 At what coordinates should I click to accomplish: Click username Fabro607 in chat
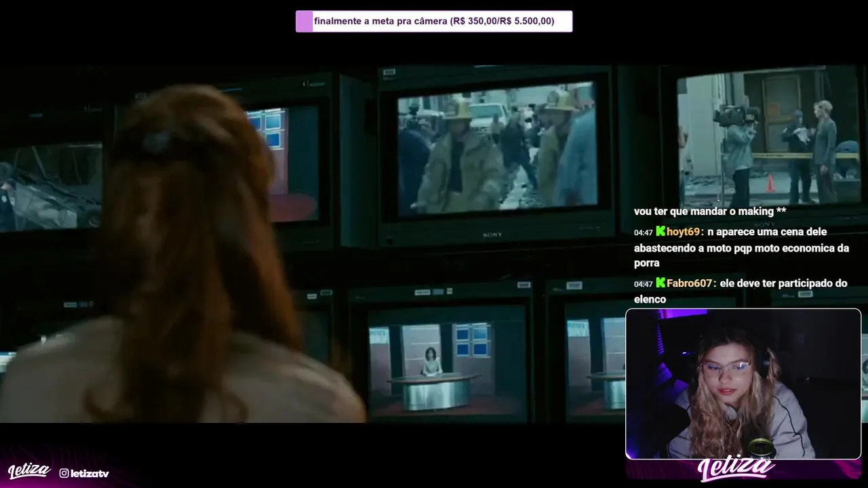click(x=691, y=283)
